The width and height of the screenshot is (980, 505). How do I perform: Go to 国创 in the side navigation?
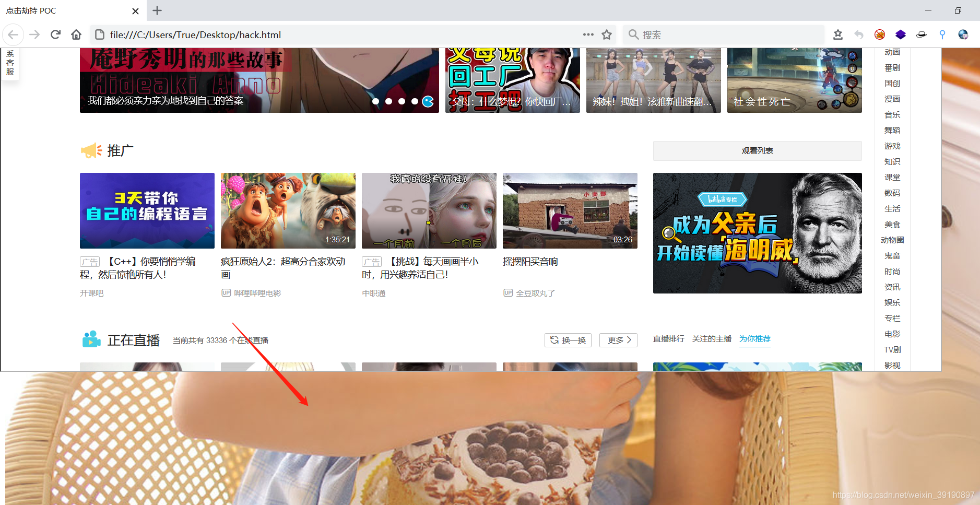[892, 84]
